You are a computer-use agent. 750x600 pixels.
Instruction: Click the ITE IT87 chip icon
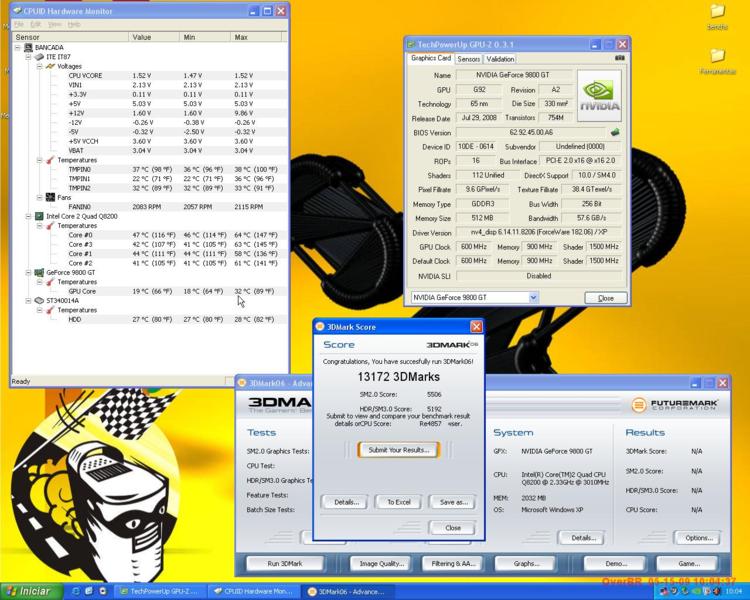coord(39,57)
